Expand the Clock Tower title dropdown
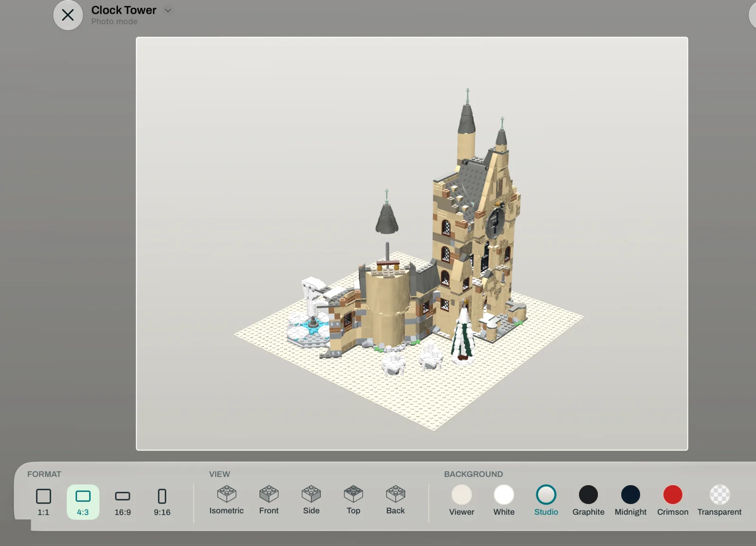The width and height of the screenshot is (756, 546). coord(168,10)
